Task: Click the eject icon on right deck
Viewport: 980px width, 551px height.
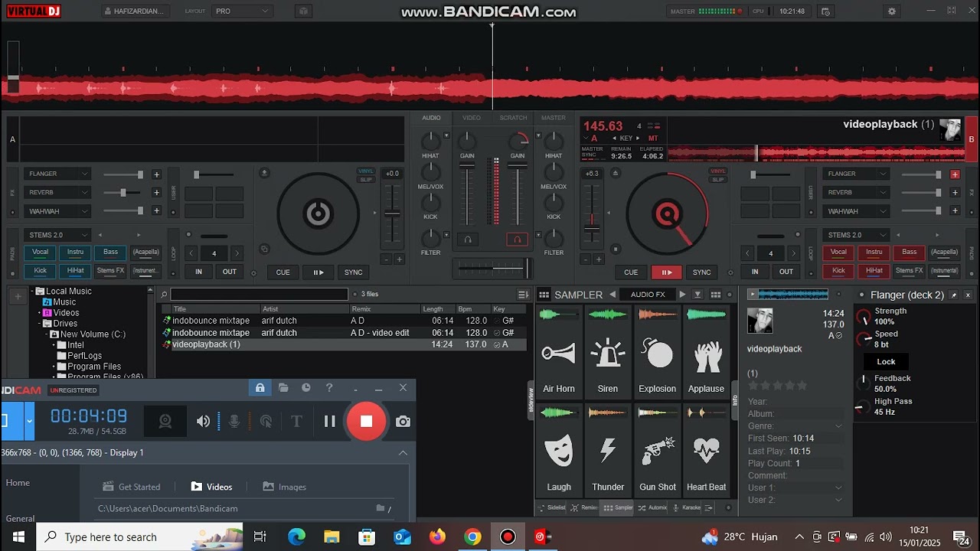Action: pos(614,173)
